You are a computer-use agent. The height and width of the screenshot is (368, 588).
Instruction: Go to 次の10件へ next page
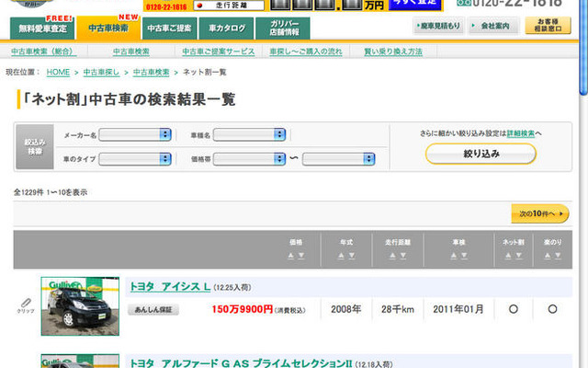coord(540,213)
